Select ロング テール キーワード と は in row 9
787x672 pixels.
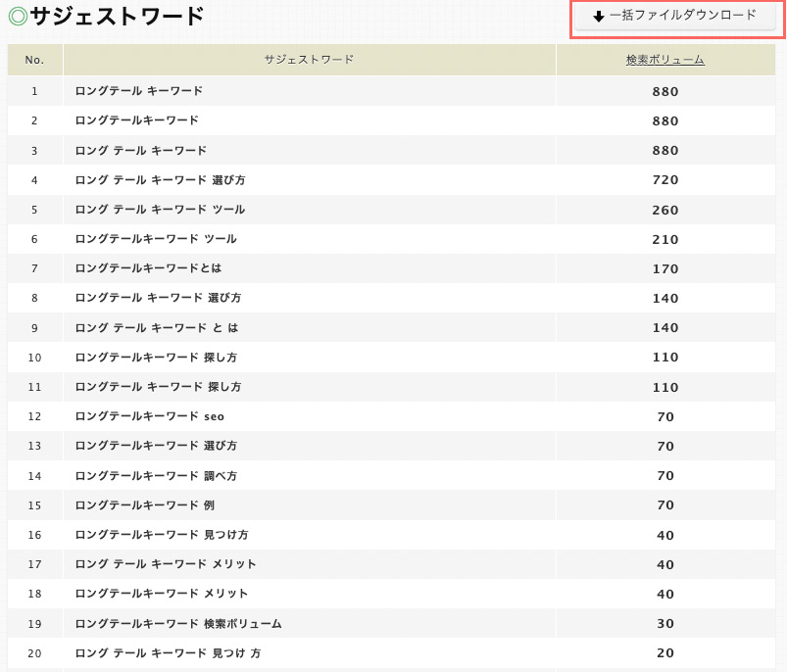coord(157,327)
